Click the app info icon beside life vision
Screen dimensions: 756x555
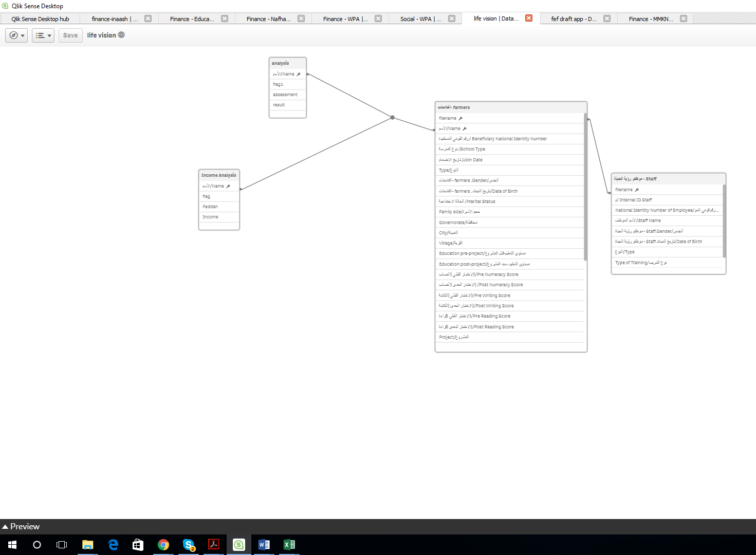121,35
